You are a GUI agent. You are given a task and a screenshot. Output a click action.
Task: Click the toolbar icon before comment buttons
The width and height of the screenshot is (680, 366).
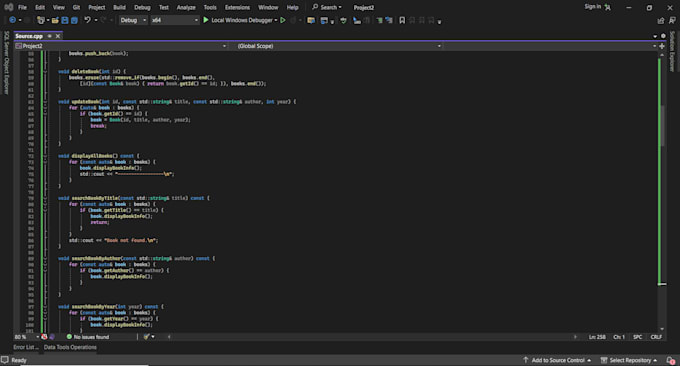coord(343,20)
